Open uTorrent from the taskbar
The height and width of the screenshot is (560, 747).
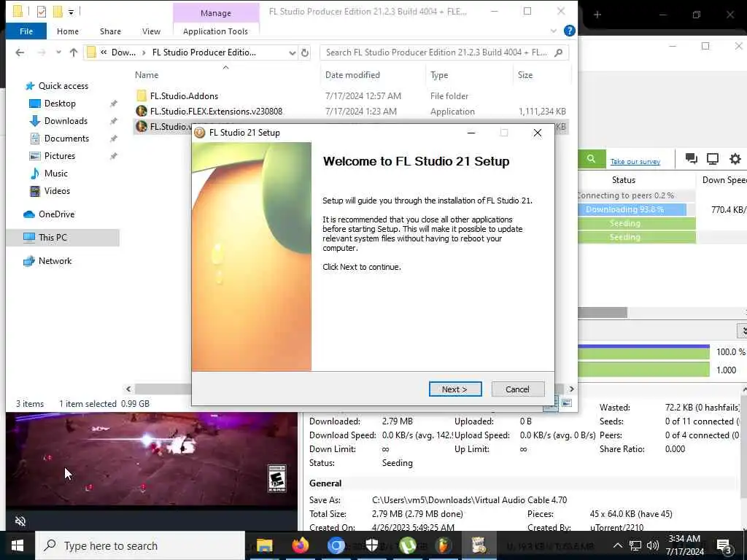(407, 545)
